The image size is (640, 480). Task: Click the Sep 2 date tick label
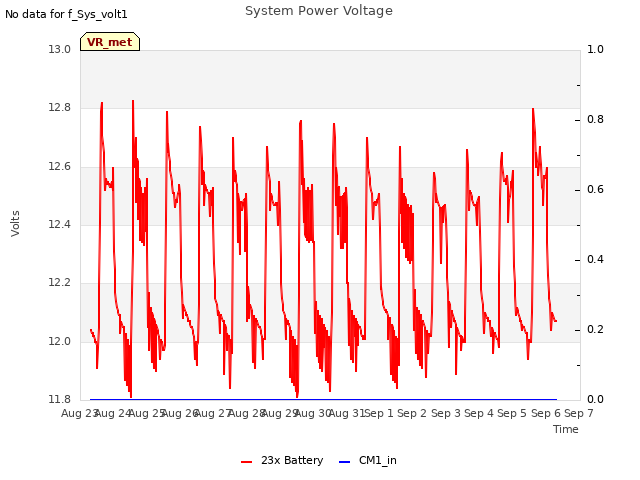pos(412,413)
